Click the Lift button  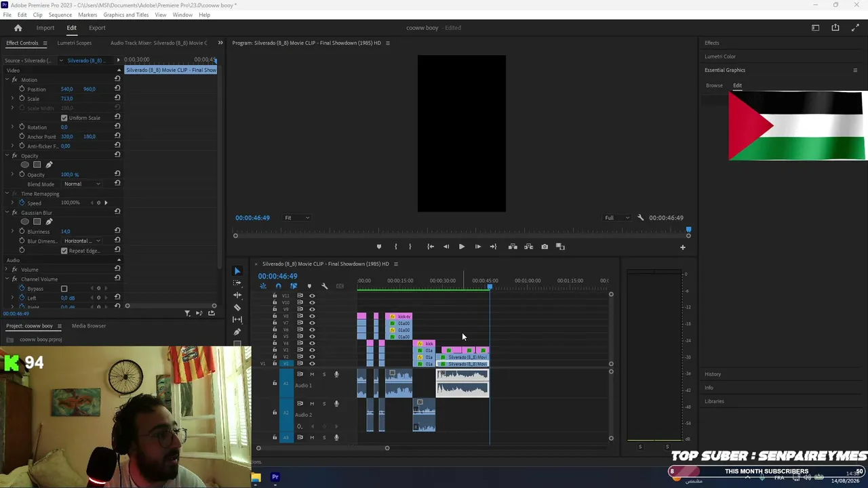click(x=513, y=247)
